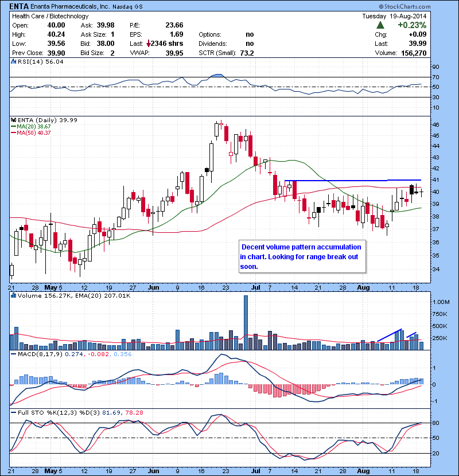Click the candlestick icon beside ENTA (Daily)

click(14, 120)
